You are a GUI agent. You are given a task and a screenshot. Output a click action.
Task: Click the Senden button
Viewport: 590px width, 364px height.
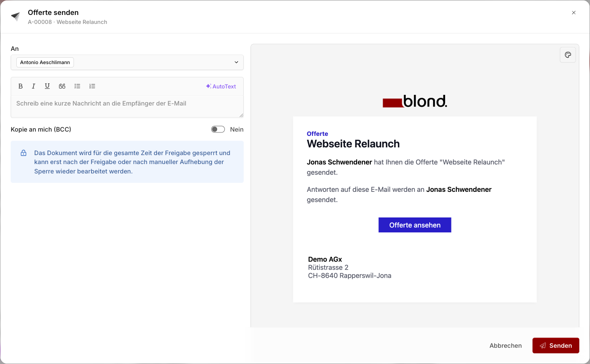pos(555,346)
